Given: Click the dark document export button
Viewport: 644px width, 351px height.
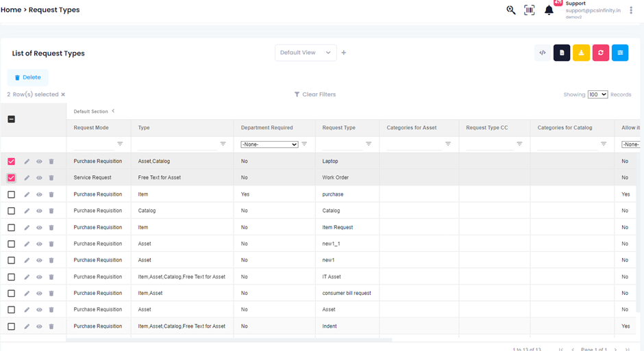Looking at the screenshot, I should [x=562, y=53].
